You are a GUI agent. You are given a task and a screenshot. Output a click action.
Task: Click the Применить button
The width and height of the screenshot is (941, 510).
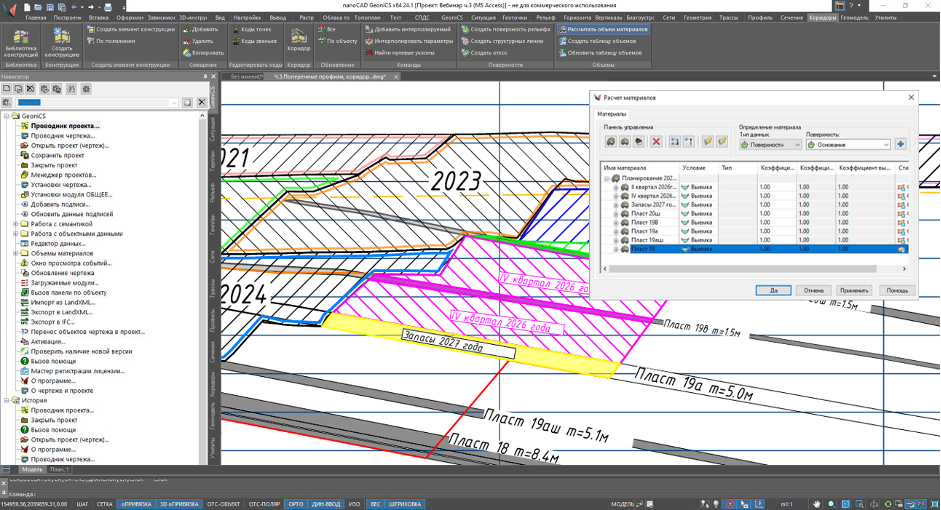(854, 290)
